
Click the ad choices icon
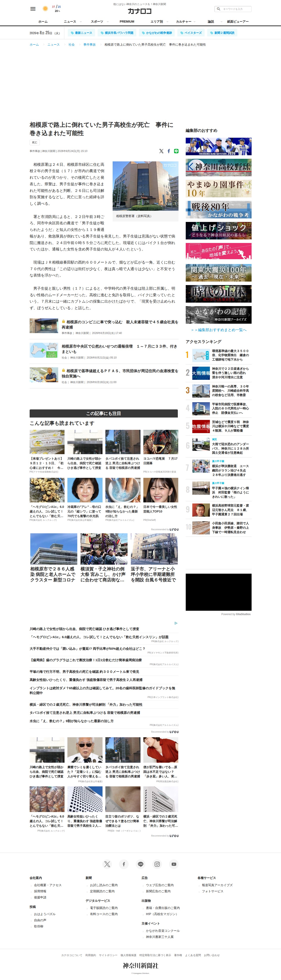coord(176,623)
